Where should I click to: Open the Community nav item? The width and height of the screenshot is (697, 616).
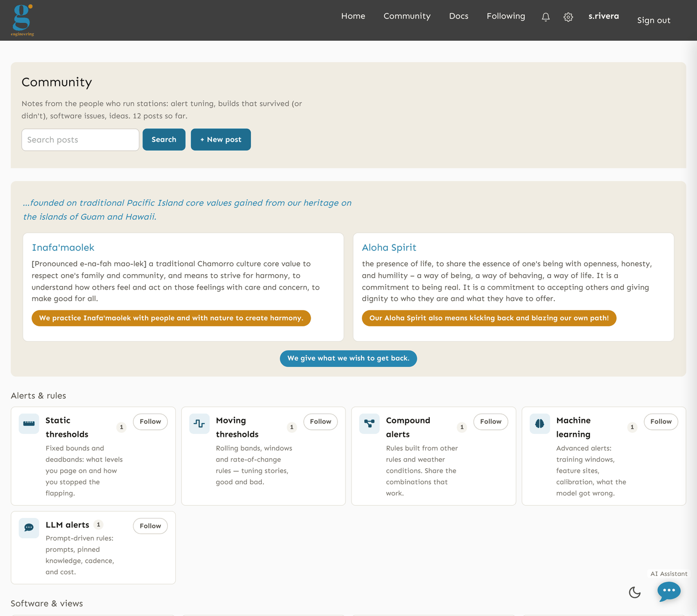[407, 16]
